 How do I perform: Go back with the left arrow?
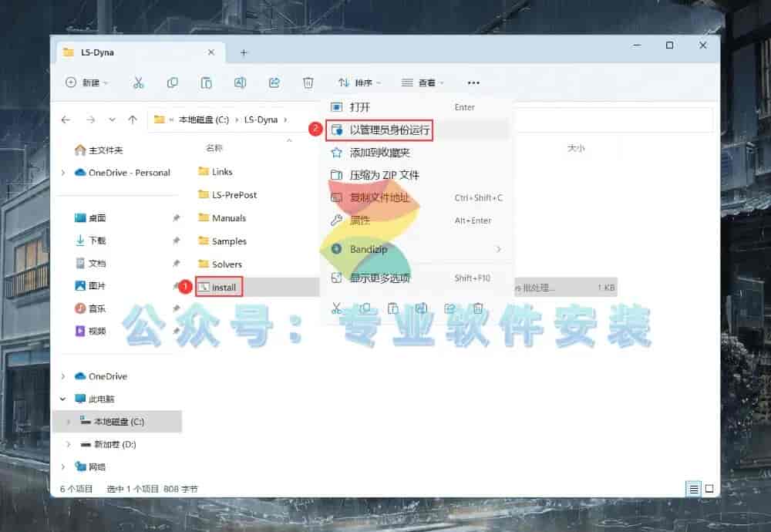(x=66, y=120)
